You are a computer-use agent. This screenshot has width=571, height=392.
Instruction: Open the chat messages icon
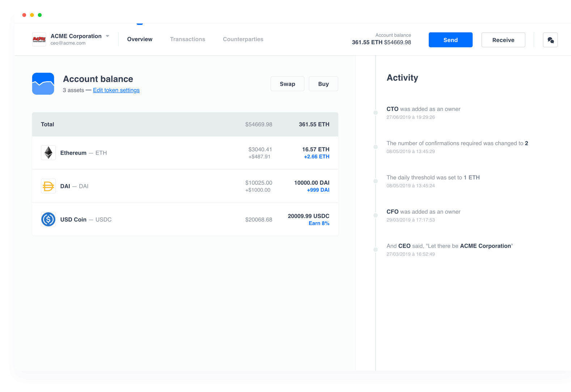click(x=550, y=40)
